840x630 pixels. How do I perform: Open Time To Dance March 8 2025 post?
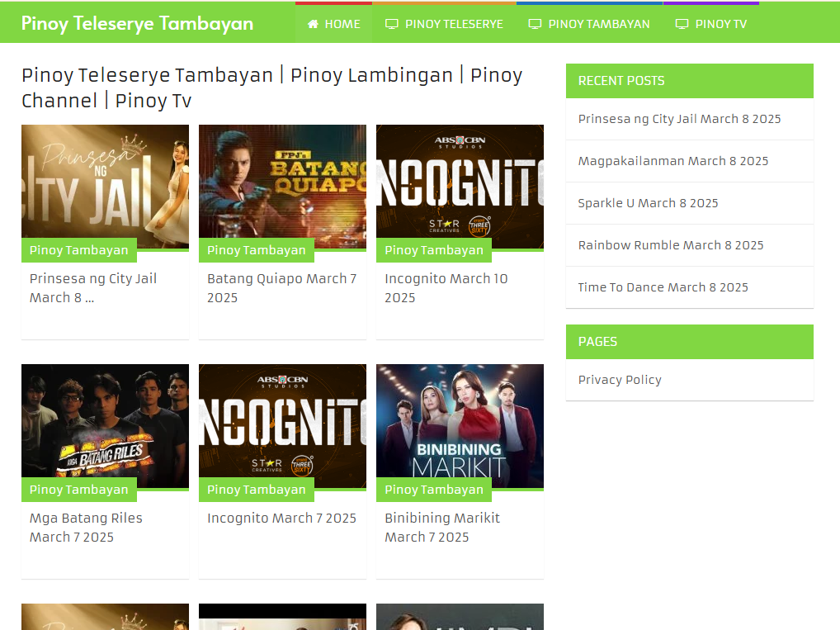[663, 287]
